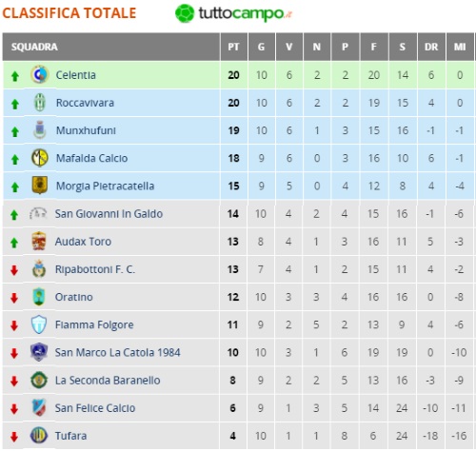The width and height of the screenshot is (476, 451).
Task: Click the Roccavivara team crest
Action: [40, 103]
